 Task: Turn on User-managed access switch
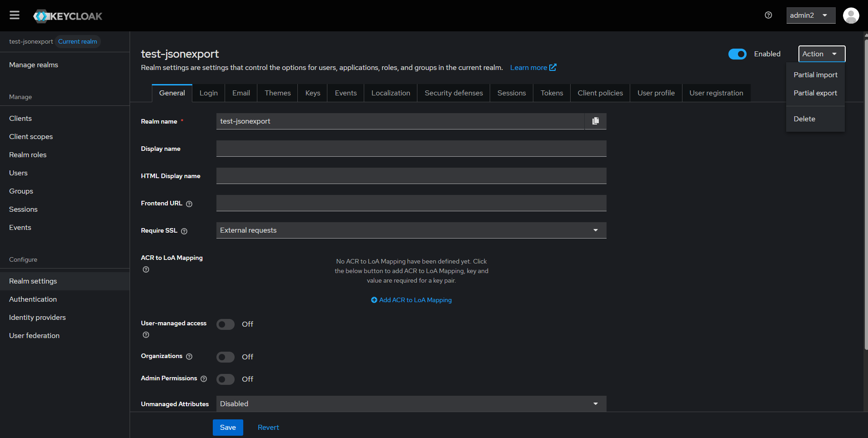click(x=226, y=324)
